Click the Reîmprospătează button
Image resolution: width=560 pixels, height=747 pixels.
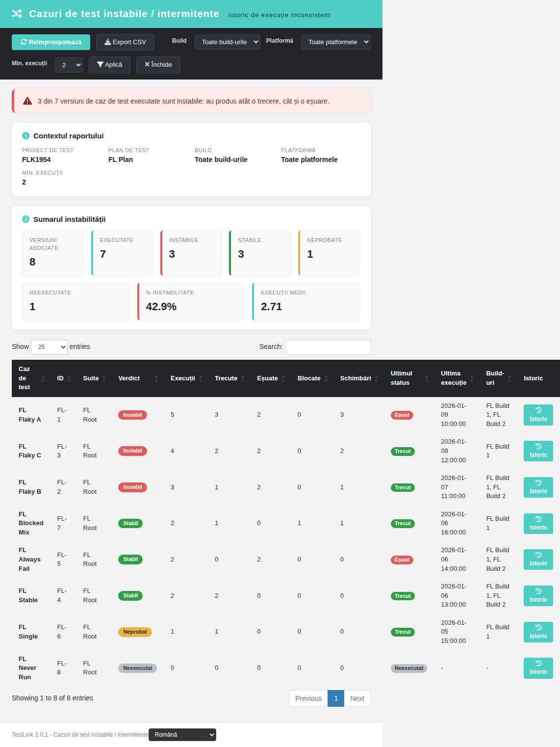coord(51,42)
